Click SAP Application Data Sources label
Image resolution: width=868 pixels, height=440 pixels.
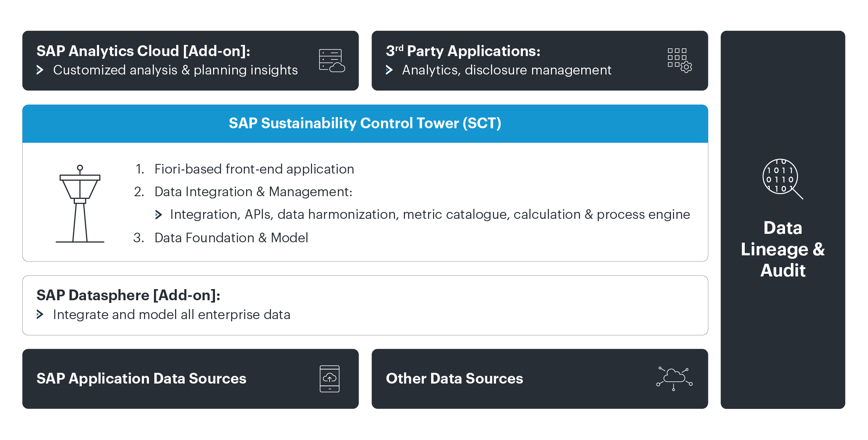[141, 379]
